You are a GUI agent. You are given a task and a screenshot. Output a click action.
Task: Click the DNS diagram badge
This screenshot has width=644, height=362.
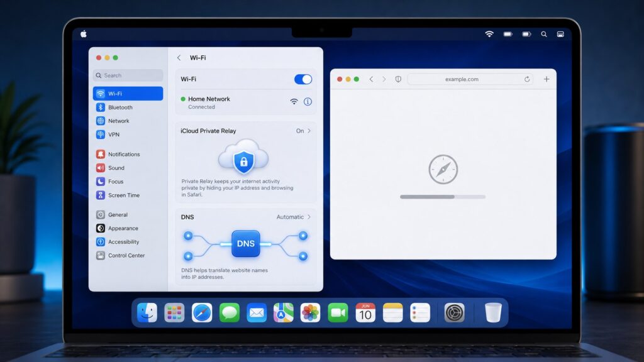(x=246, y=243)
